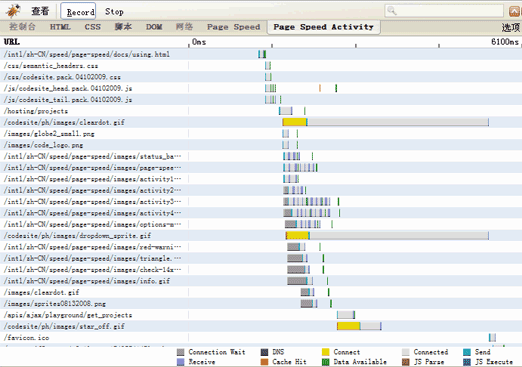Click the yellow Connect legend swatch
Screen dimensions: 522x367
click(x=326, y=352)
